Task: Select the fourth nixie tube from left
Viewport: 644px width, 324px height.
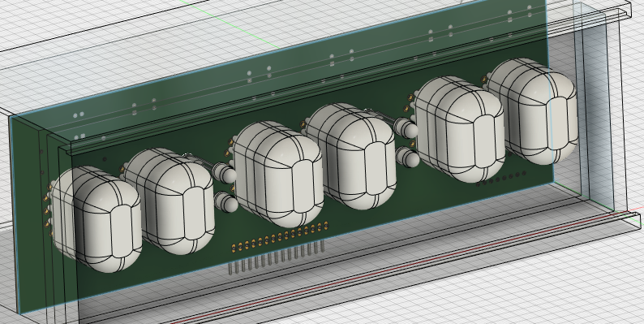Action: click(351, 156)
